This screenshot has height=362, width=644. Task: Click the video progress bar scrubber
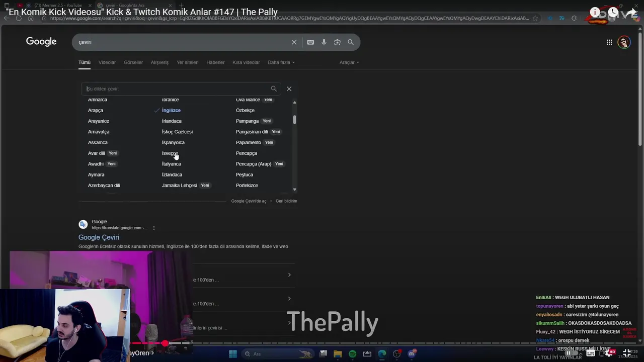165,343
